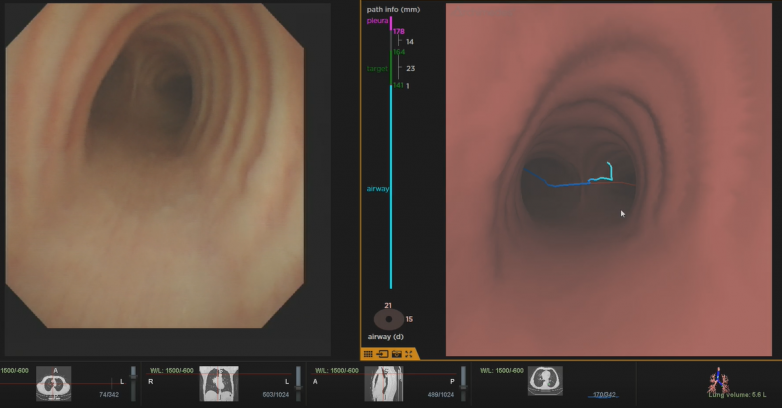The image size is (782, 408).
Task: Click the real bronchoscope video view
Action: coord(153,165)
